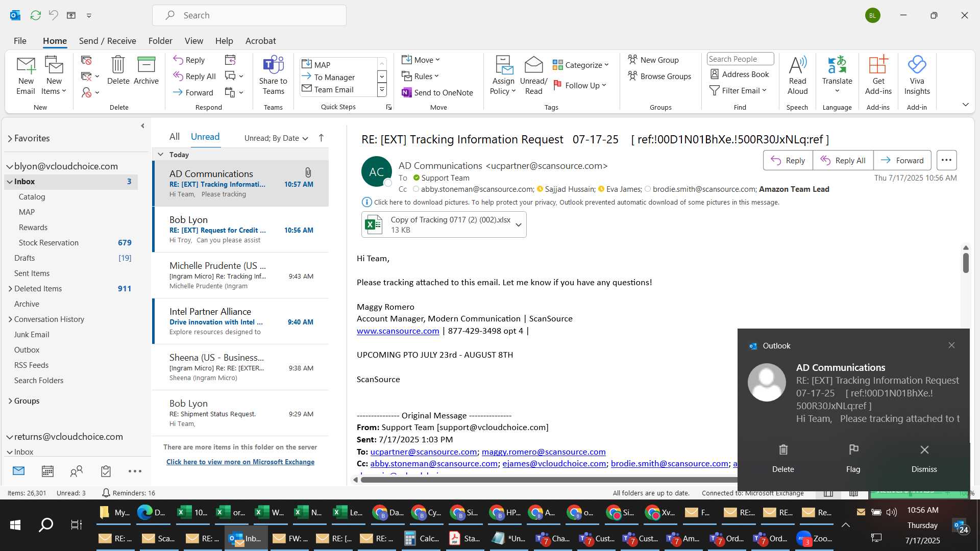
Task: Dismiss the Outlook notification
Action: (924, 458)
